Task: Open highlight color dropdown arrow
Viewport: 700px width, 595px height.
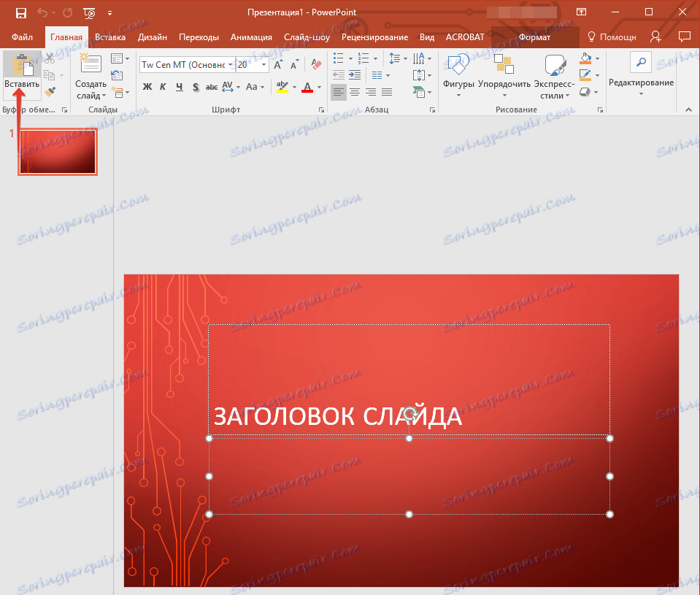Action: (x=294, y=87)
